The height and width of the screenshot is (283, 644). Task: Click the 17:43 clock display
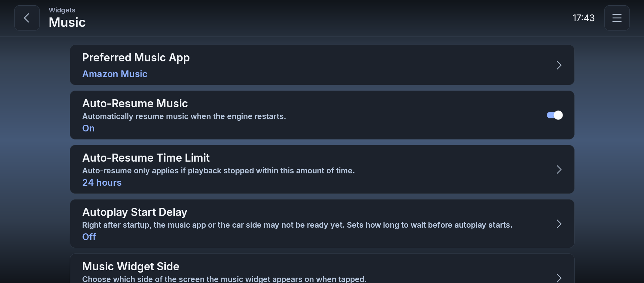tap(583, 18)
